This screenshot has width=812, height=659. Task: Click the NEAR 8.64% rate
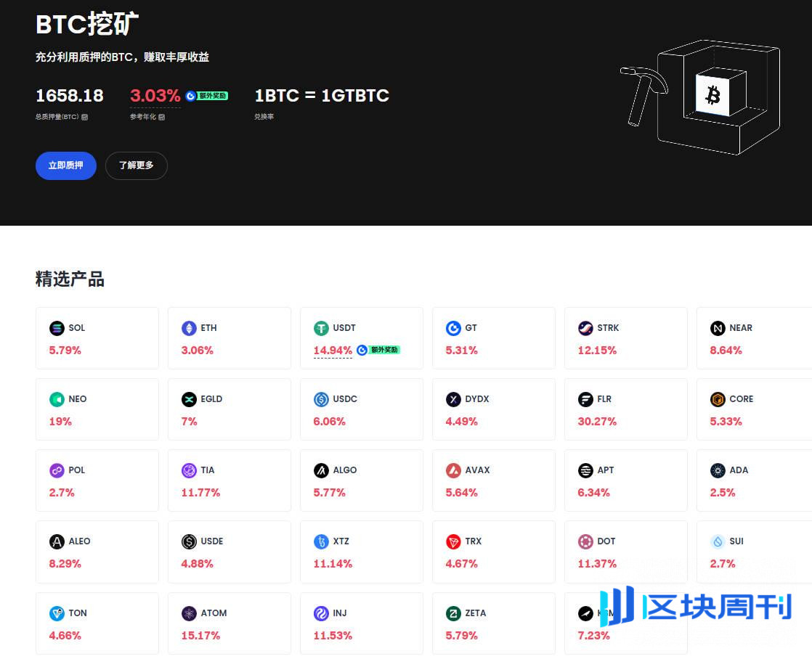pos(726,351)
